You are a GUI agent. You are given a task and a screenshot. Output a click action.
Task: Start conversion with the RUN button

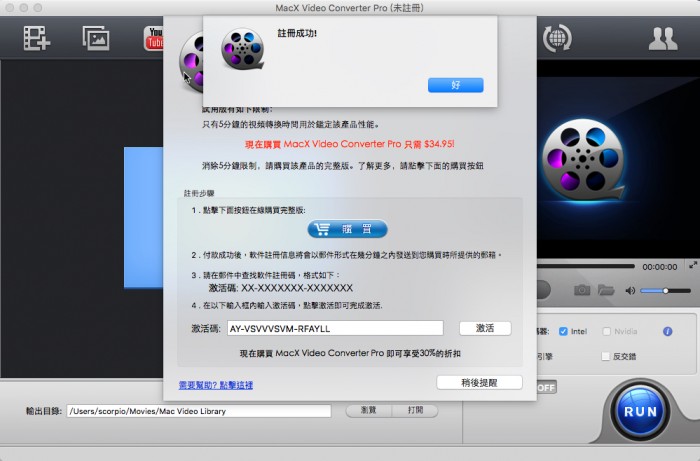[640, 411]
